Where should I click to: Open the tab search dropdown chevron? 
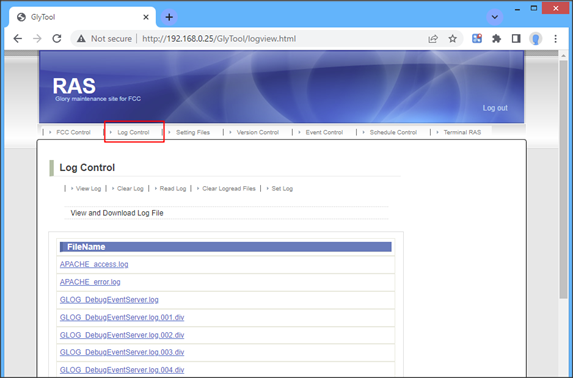point(495,17)
